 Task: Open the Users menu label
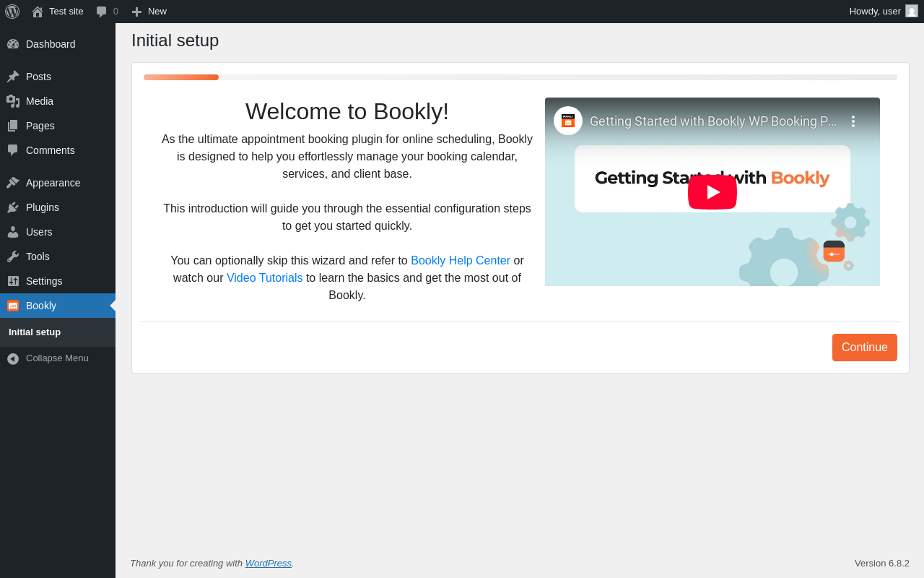[39, 232]
